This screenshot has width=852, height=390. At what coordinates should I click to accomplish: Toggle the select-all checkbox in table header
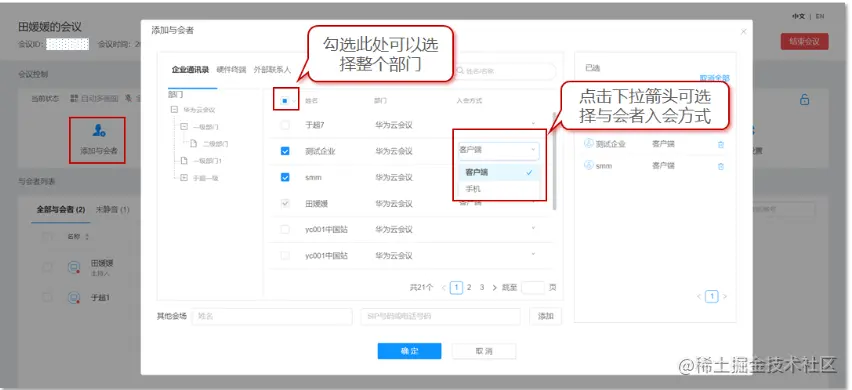[285, 100]
